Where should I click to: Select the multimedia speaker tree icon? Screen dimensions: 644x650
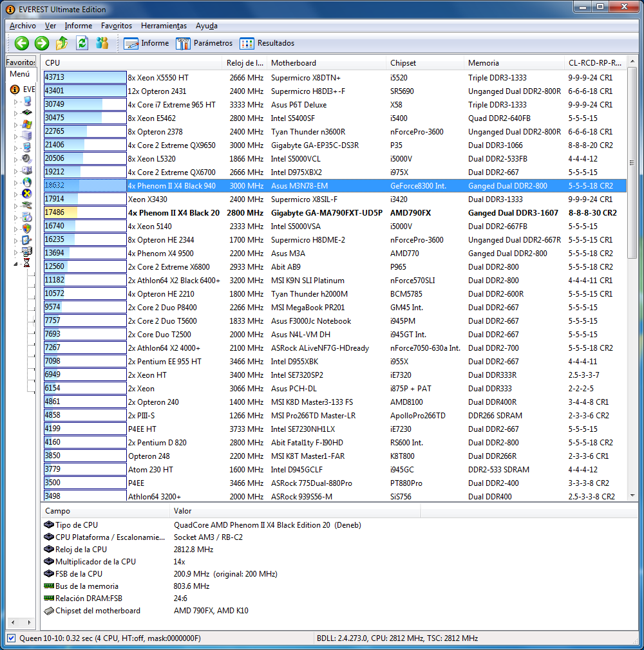coord(27,158)
